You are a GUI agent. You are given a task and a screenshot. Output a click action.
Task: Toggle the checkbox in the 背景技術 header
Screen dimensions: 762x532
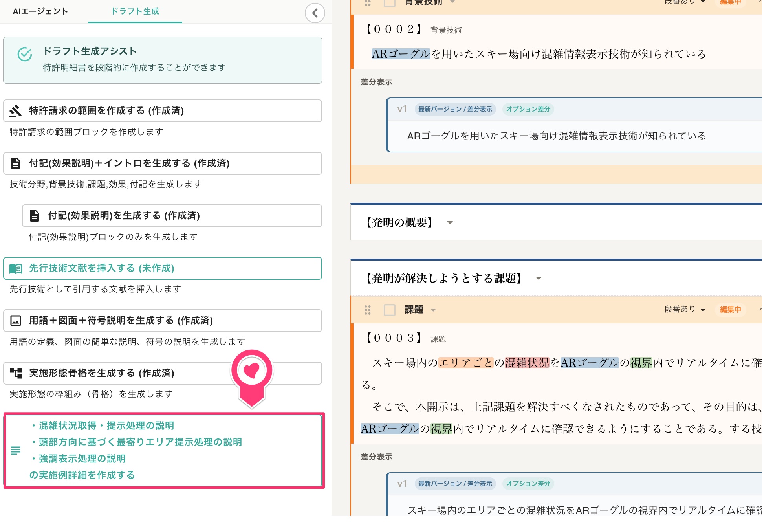tap(389, 2)
